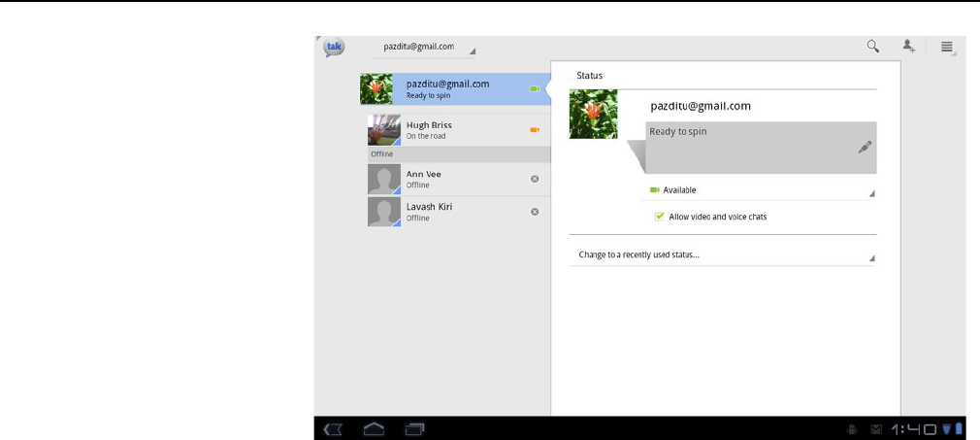Click flower thumbnail in friends list
This screenshot has height=440, width=980.
coord(376,89)
